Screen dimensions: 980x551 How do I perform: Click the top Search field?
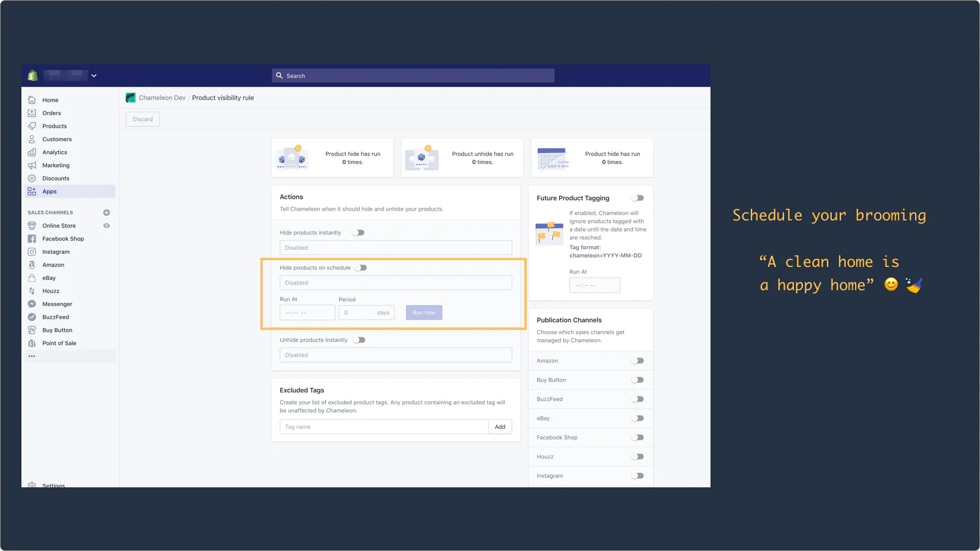click(413, 76)
